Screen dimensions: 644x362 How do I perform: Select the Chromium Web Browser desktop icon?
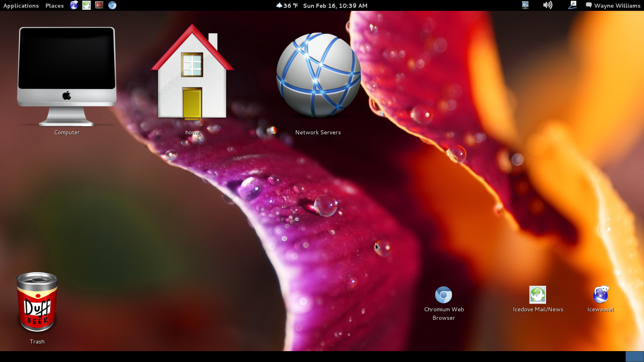[444, 295]
